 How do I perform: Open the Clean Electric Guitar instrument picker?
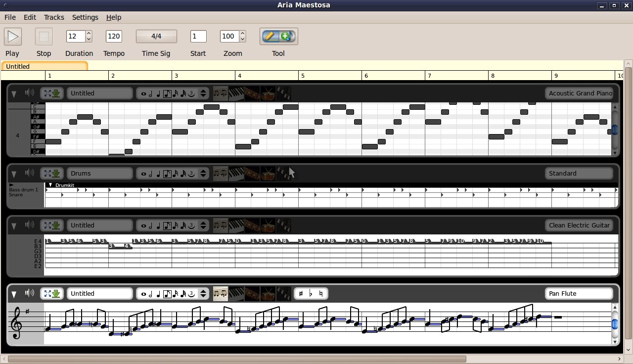point(579,225)
